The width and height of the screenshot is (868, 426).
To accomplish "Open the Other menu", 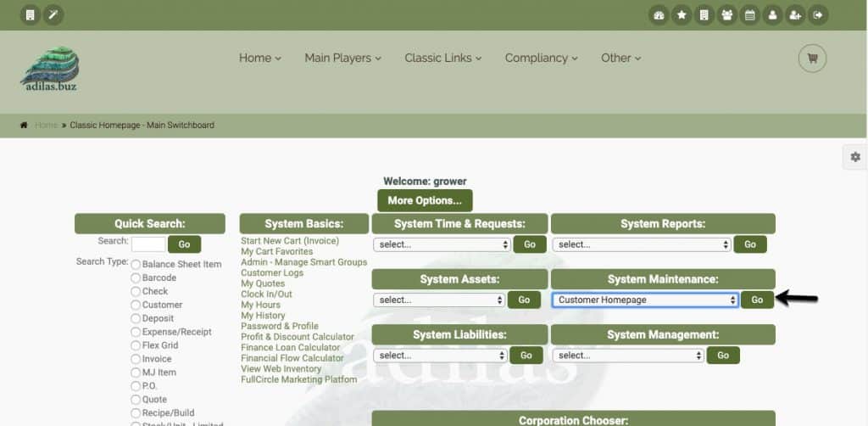I will [621, 59].
